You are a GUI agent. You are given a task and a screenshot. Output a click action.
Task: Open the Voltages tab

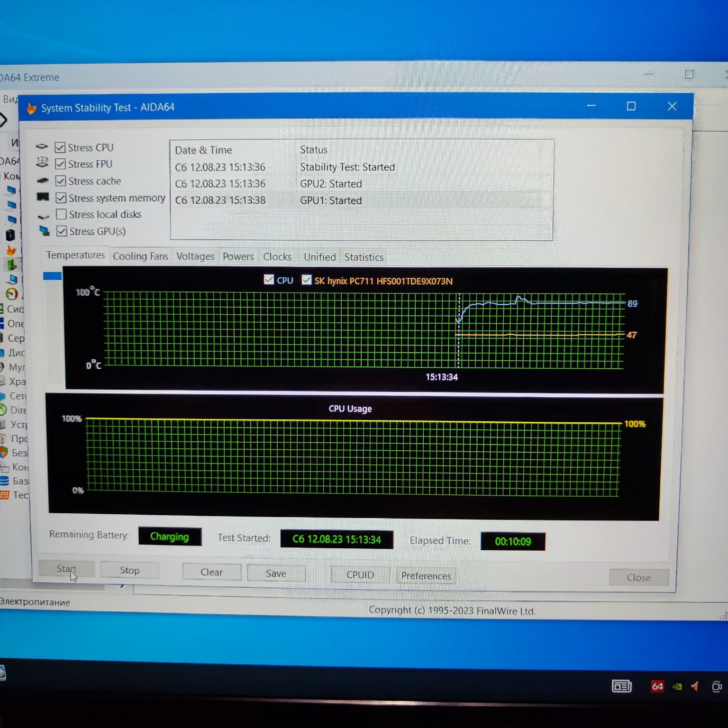tap(195, 256)
